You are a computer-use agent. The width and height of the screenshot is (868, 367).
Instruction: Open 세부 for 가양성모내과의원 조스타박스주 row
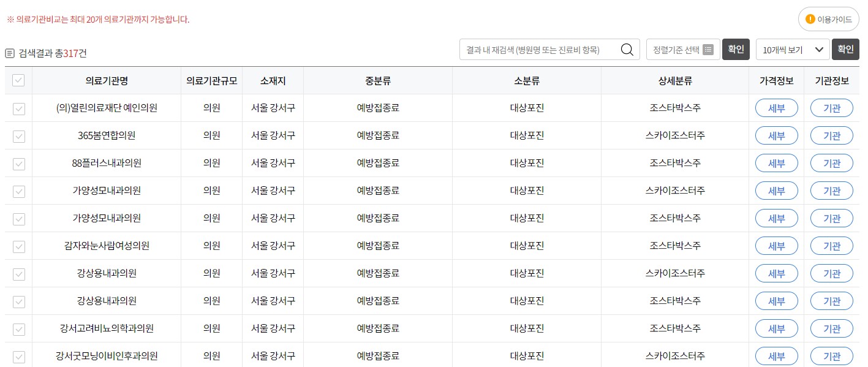click(776, 219)
